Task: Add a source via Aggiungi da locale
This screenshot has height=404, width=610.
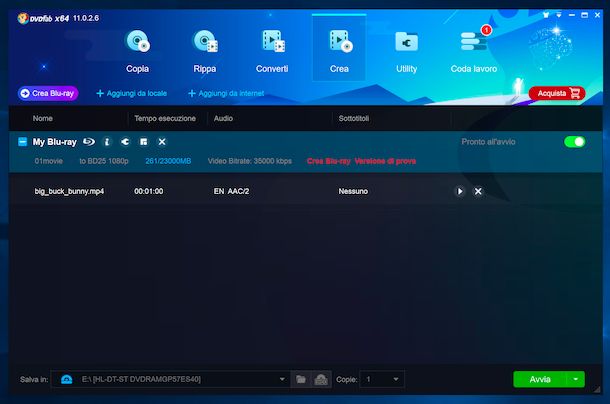Action: (131, 93)
